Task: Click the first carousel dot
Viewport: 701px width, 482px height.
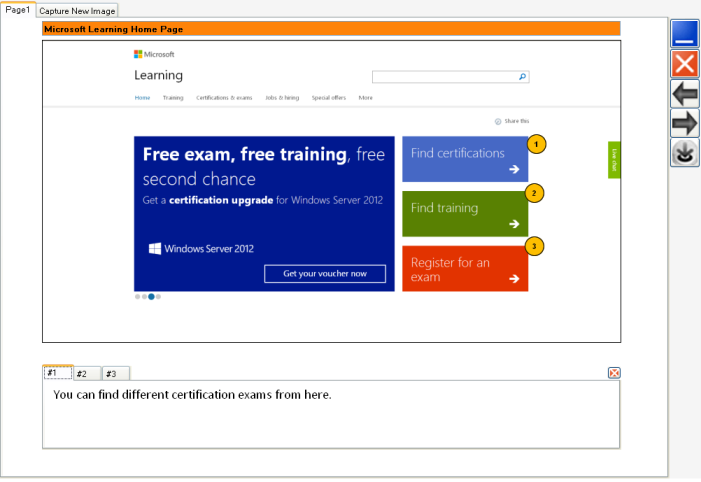Action: coord(137,296)
